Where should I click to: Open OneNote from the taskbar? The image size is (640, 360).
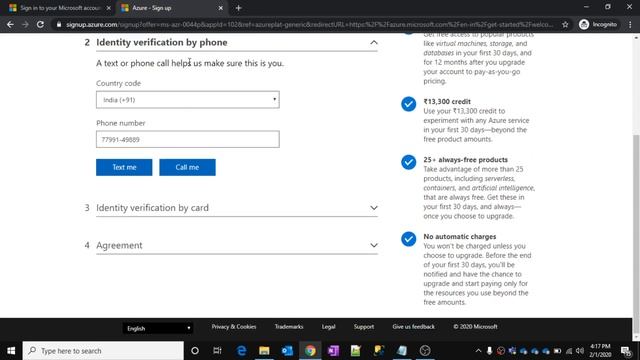(x=333, y=351)
